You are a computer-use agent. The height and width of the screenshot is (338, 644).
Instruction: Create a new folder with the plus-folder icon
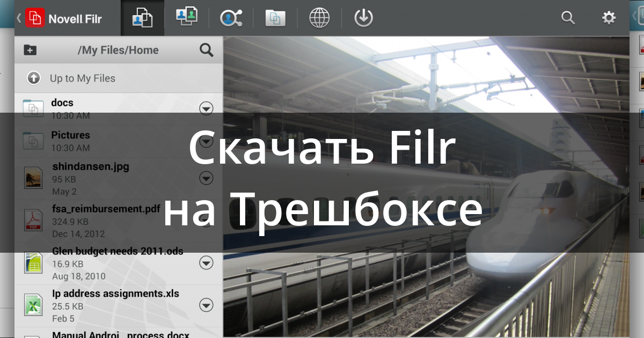click(31, 50)
